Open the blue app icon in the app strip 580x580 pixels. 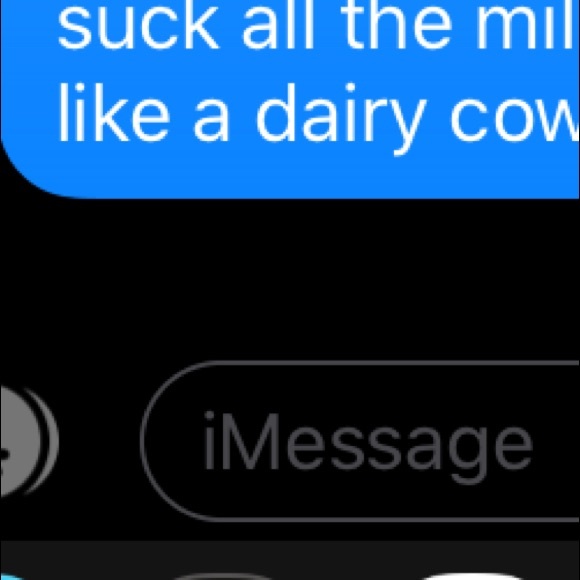pos(11,577)
